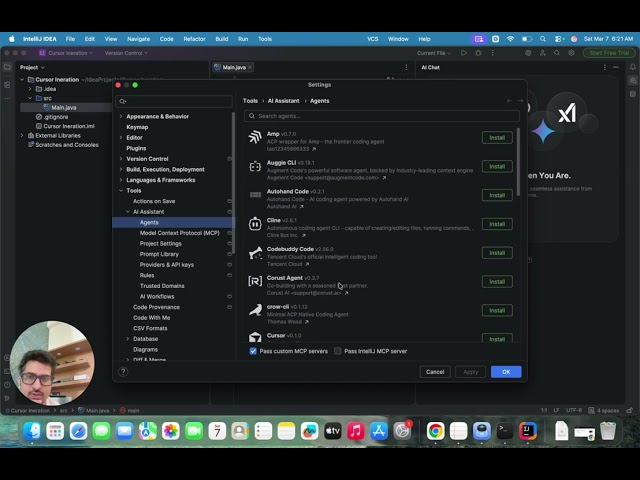Collapse the AI Assistant subgroup

[128, 212]
